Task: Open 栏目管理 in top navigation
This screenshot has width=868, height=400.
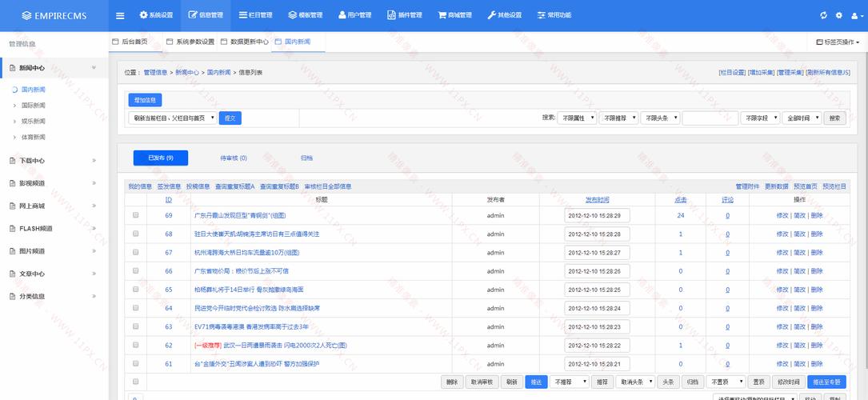Action: (256, 15)
